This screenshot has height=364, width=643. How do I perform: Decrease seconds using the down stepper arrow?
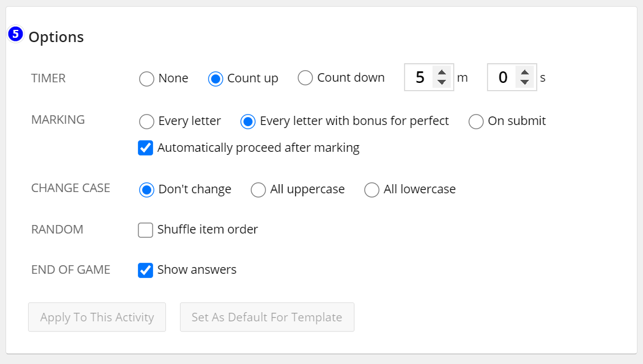pyautogui.click(x=525, y=82)
